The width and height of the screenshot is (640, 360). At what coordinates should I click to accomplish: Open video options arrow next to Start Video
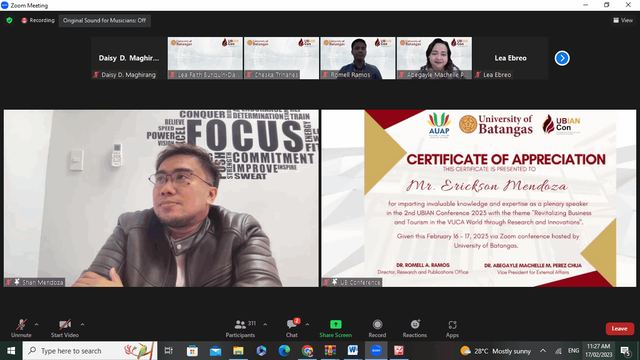[x=82, y=324]
